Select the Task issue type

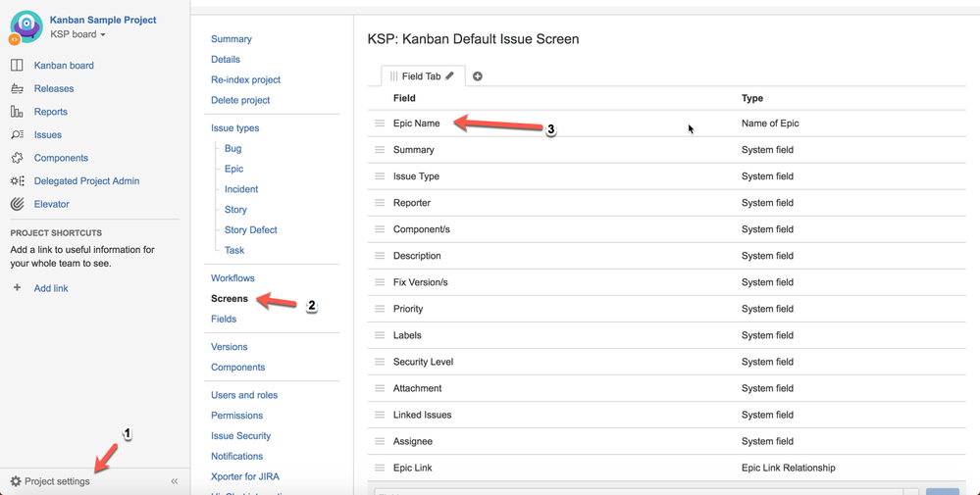click(234, 250)
